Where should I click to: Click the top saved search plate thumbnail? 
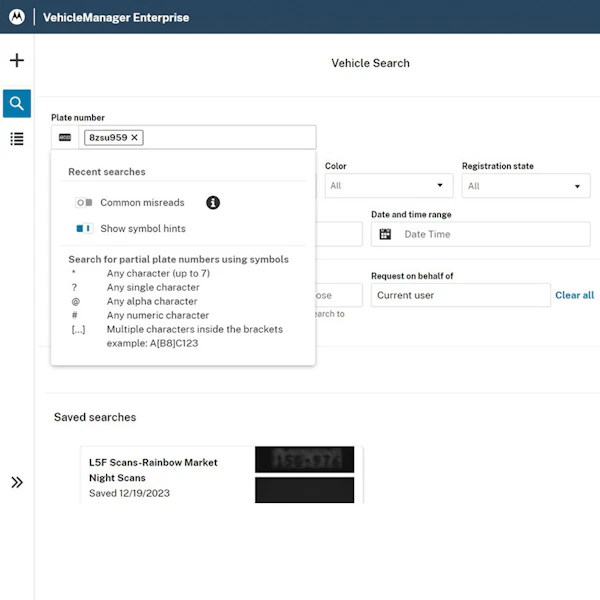305,459
